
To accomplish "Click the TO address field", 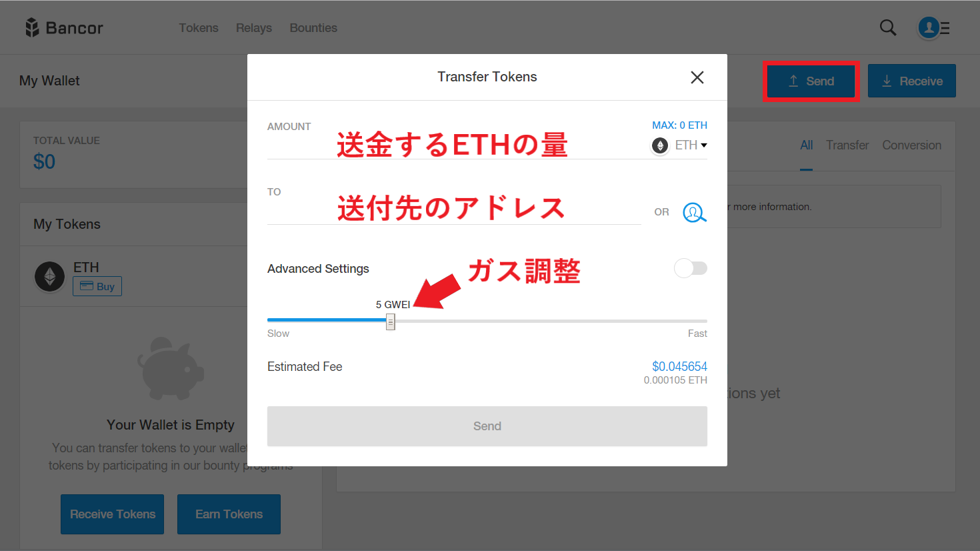I will click(454, 211).
